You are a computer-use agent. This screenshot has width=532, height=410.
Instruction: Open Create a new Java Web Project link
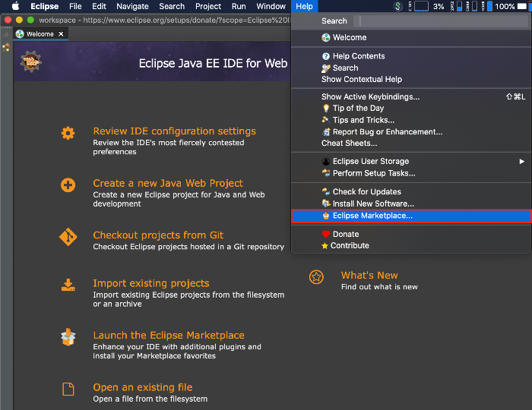[x=168, y=183]
